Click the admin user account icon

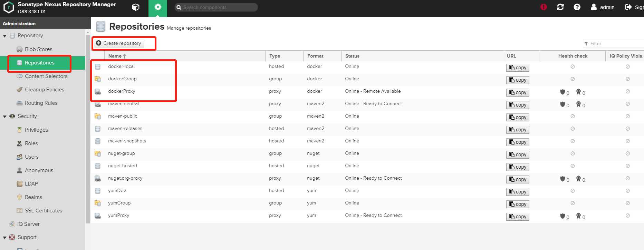pos(594,7)
